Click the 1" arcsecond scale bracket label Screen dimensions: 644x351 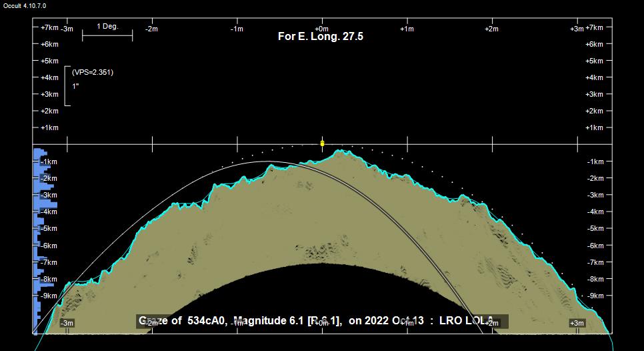tap(75, 86)
